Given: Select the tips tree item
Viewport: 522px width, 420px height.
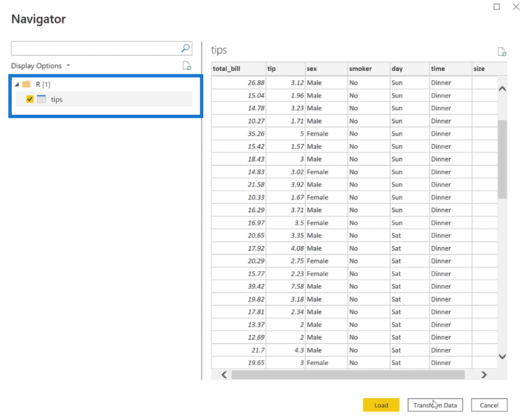Looking at the screenshot, I should coord(104,99).
